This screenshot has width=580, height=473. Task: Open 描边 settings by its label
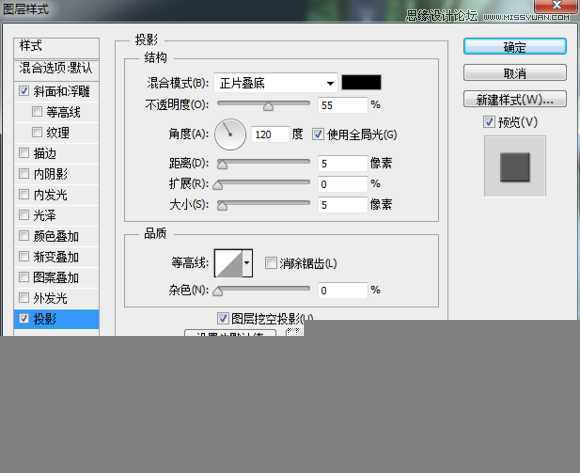point(45,153)
